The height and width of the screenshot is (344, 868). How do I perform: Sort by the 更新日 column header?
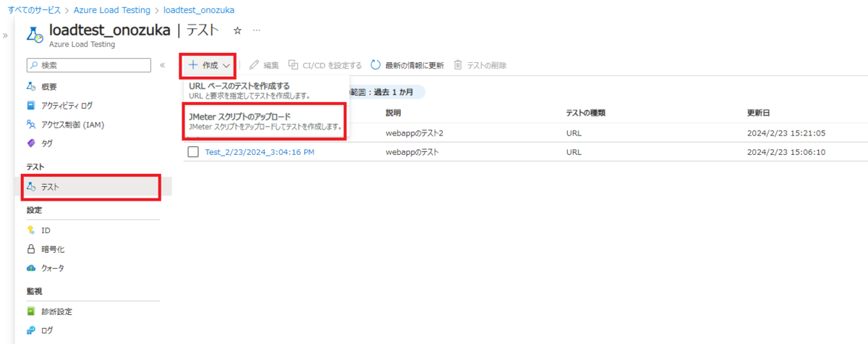click(x=759, y=114)
